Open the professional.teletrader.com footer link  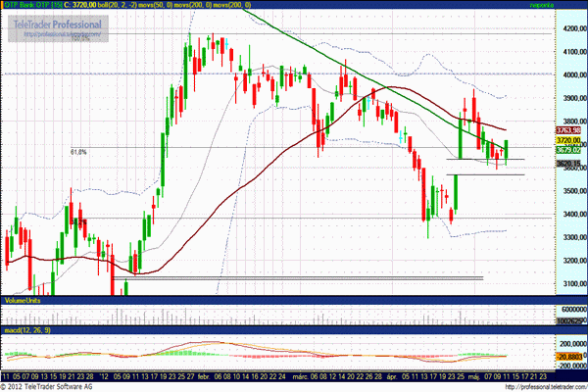coord(547,387)
